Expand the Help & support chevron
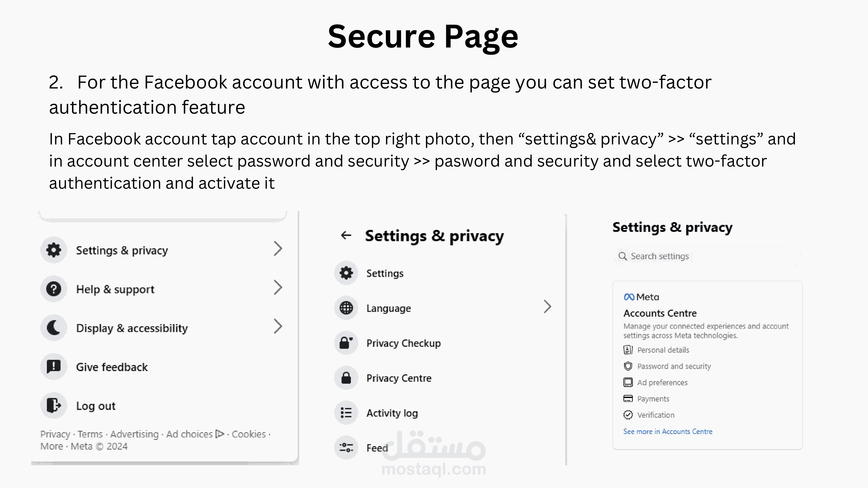The image size is (868, 488). (278, 288)
